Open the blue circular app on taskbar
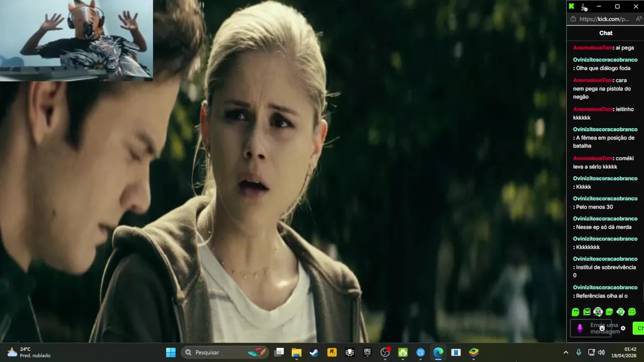Image resolution: width=644 pixels, height=362 pixels. (421, 352)
